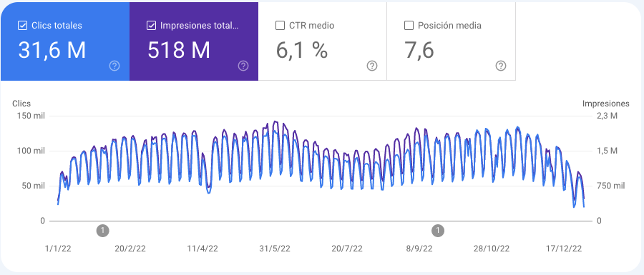Open help icon on Impresiones totales card
644x275 pixels.
[x=243, y=66]
